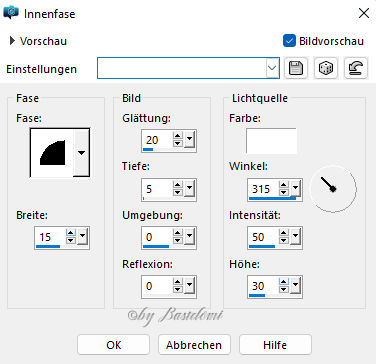This screenshot has width=376, height=364.
Task: Open the Intensität slider popup arrow
Action: click(x=296, y=237)
